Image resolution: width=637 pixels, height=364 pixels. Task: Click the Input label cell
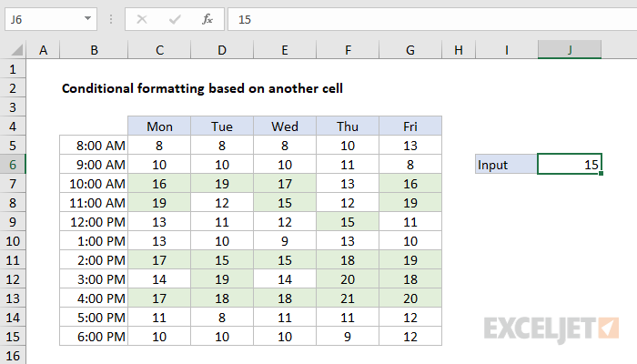pyautogui.click(x=506, y=164)
